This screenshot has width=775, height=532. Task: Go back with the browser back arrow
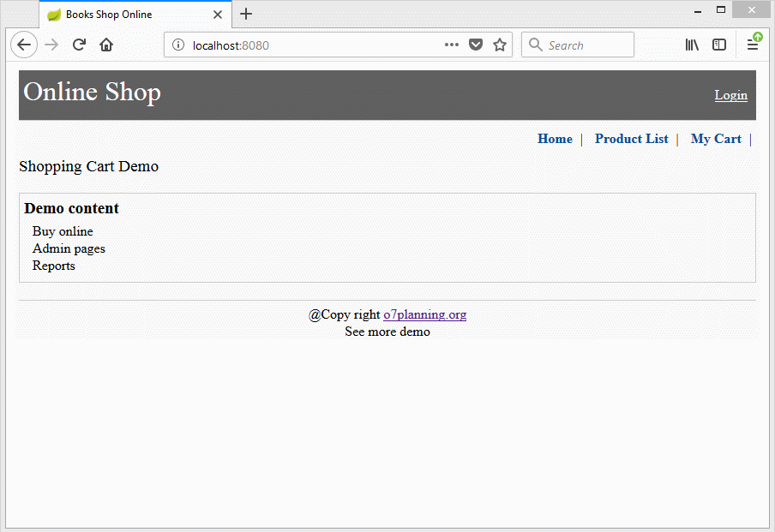[24, 45]
